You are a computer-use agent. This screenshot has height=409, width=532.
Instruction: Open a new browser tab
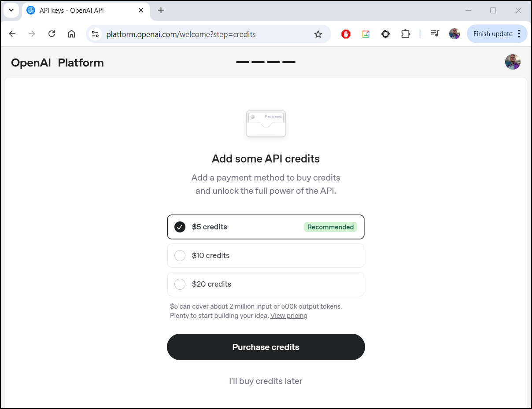tap(161, 10)
